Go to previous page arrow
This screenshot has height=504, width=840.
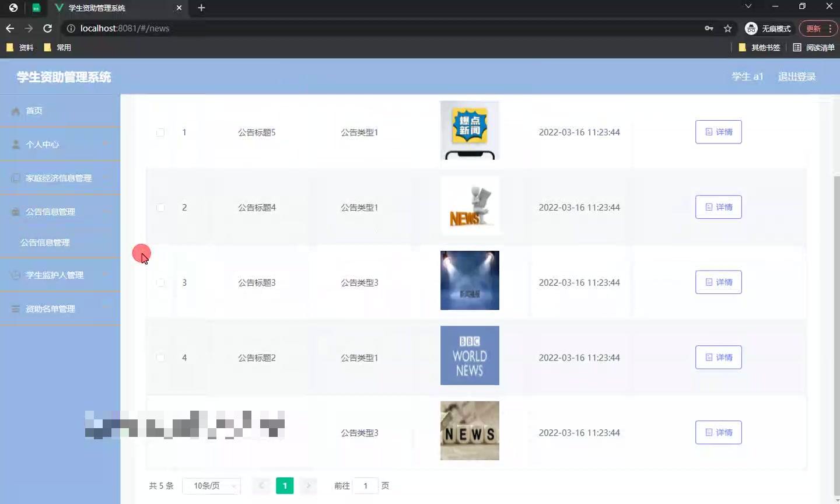[x=261, y=486]
